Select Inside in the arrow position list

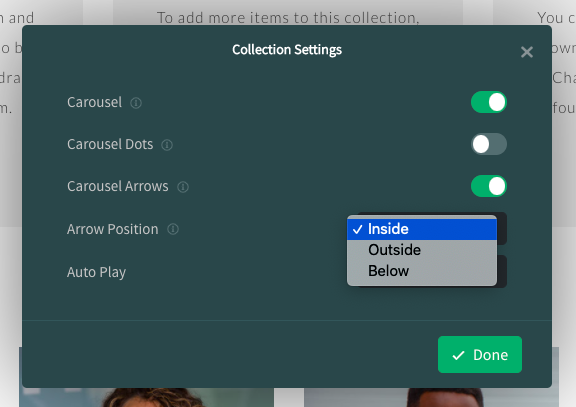[x=422, y=229]
